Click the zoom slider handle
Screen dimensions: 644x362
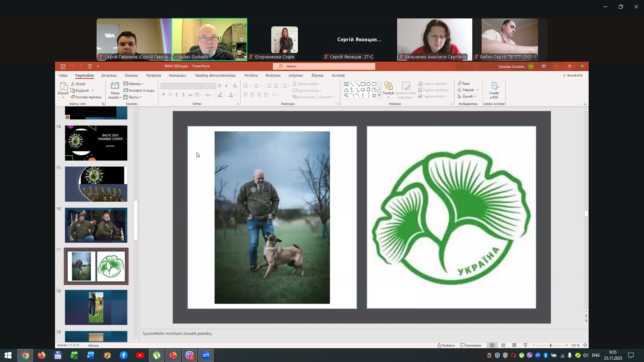(550, 345)
